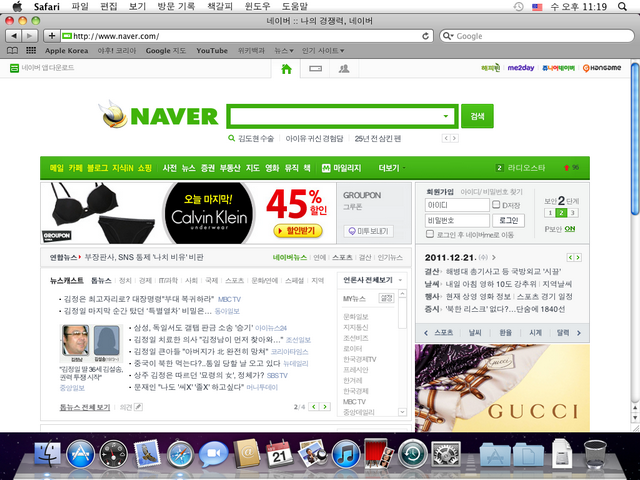
Task: Show Top Sites grid icon
Action: (x=31, y=51)
